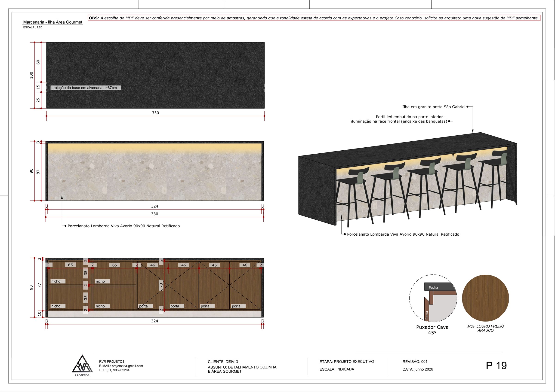Viewport: 555px width, 392px height.
Task: Click the 100 total depth dimension
Action: click(x=31, y=75)
